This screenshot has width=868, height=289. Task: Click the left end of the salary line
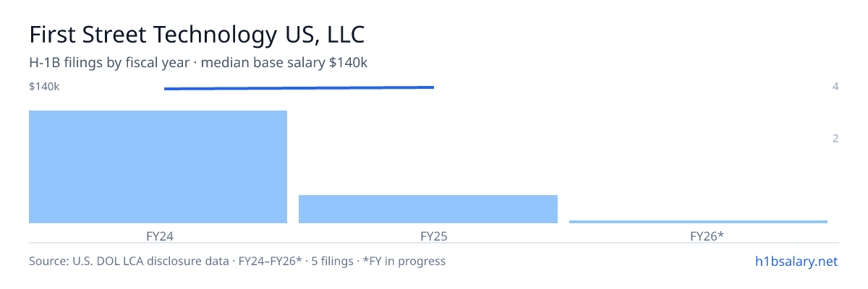166,89
